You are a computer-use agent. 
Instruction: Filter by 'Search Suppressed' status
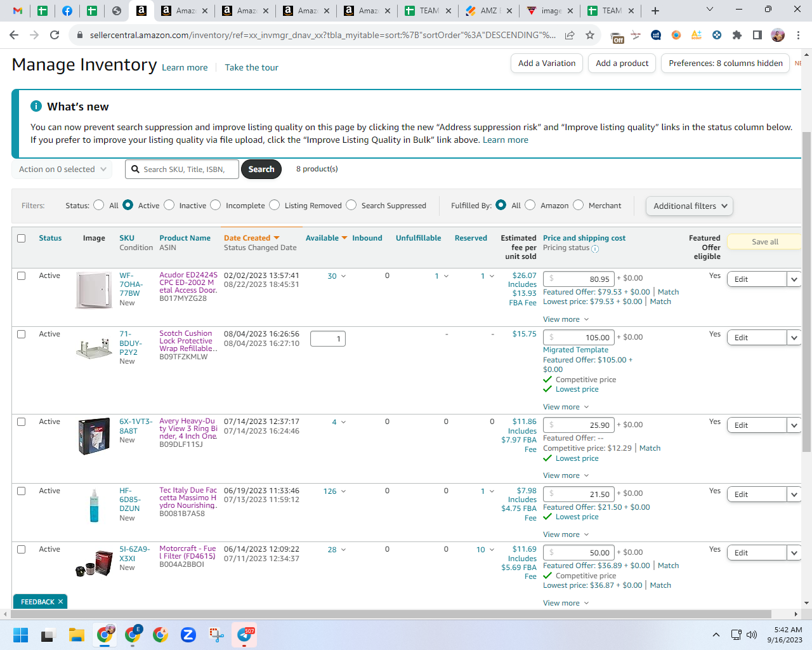pyautogui.click(x=351, y=205)
